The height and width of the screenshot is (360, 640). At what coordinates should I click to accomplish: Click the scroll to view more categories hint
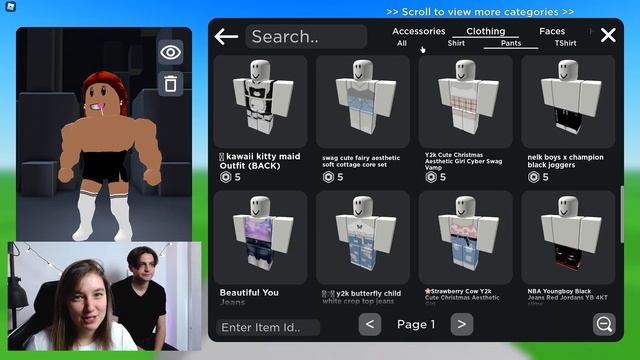pyautogui.click(x=480, y=12)
